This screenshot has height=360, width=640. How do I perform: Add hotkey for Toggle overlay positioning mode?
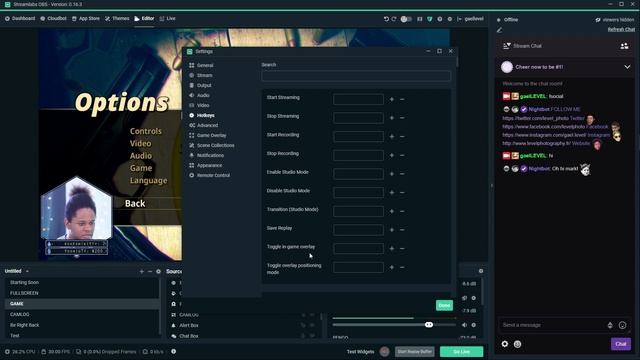(391, 267)
